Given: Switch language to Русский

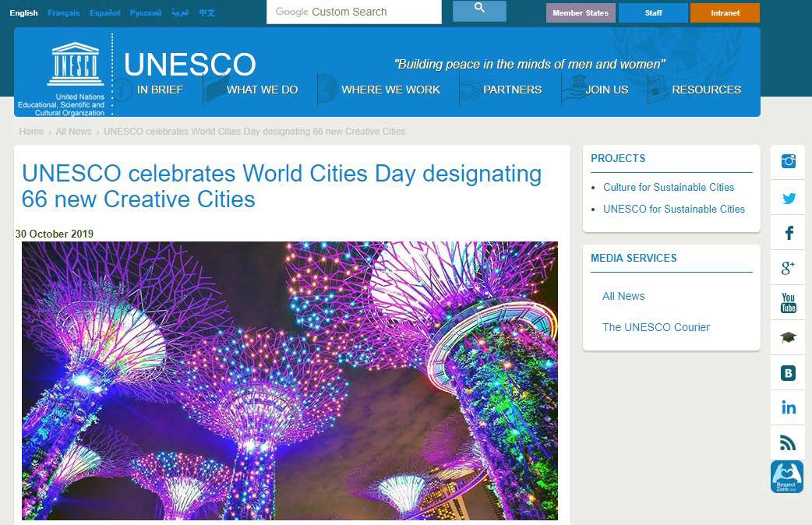Looking at the screenshot, I should [146, 13].
